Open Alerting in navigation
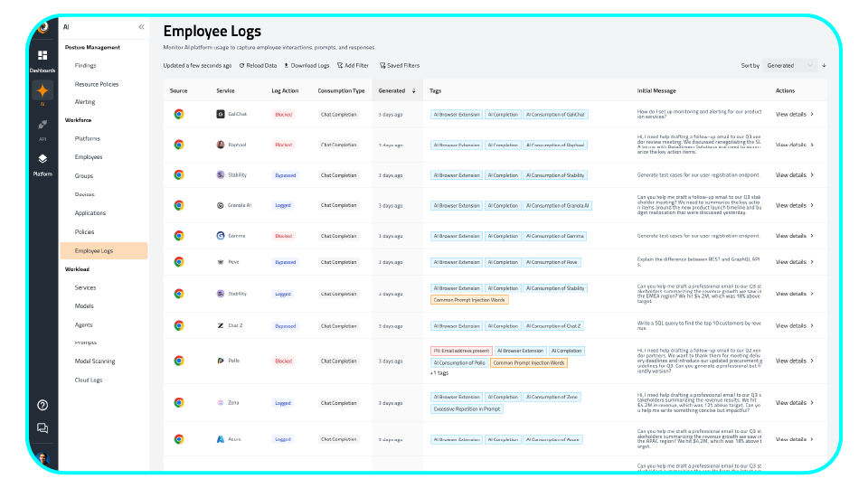This screenshot has height=488, width=868. coord(85,102)
